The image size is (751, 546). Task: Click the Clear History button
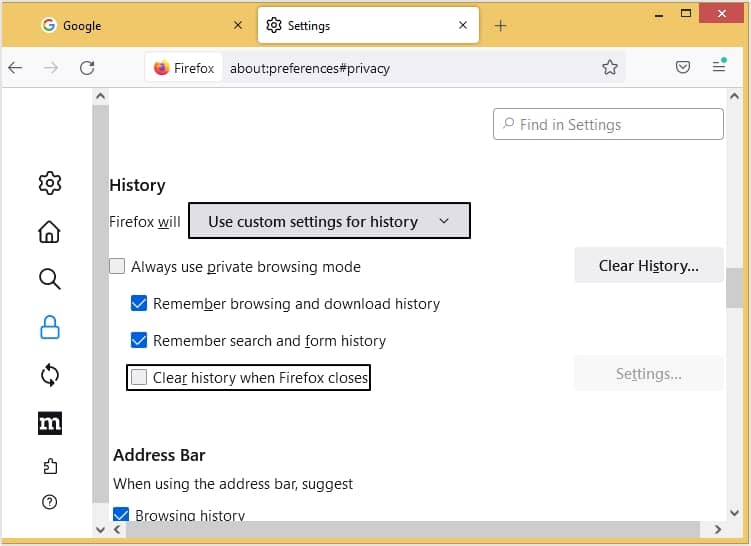[x=649, y=265]
